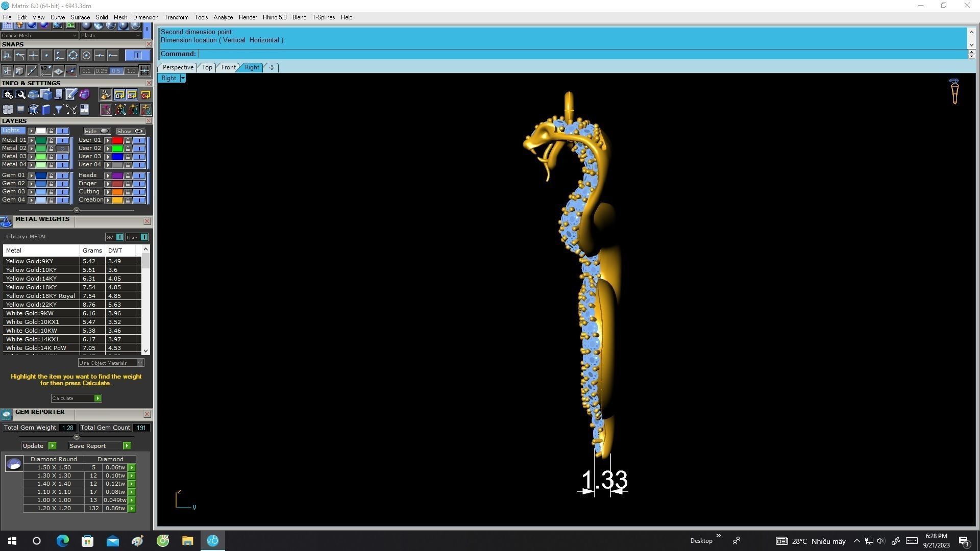
Task: Click the Hide layers button
Action: click(97, 131)
